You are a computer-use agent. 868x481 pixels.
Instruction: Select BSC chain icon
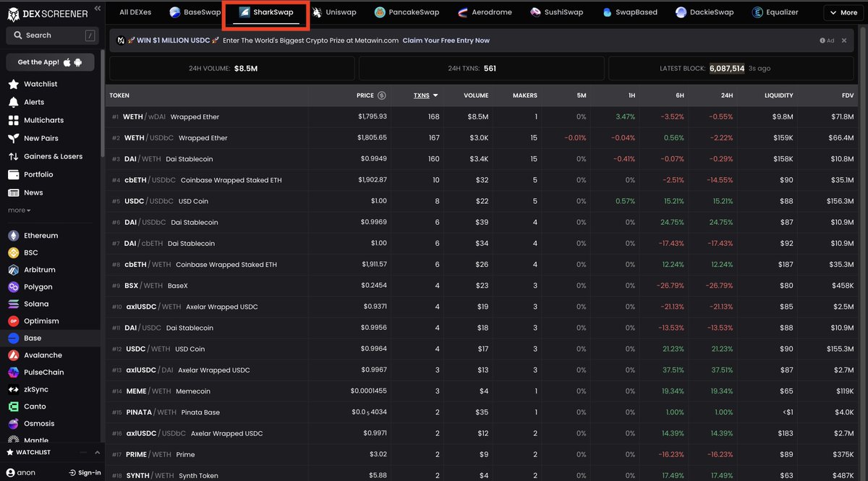[x=14, y=252]
